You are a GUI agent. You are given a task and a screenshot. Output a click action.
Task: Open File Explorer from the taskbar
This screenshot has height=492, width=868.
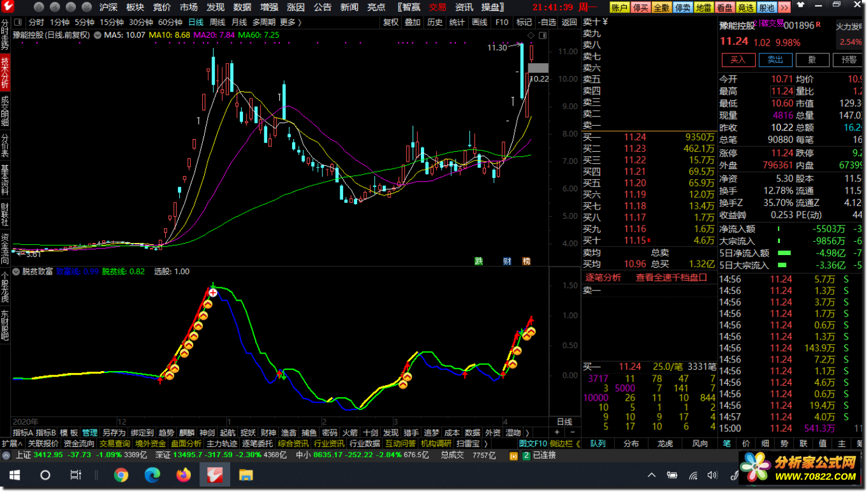tap(245, 475)
